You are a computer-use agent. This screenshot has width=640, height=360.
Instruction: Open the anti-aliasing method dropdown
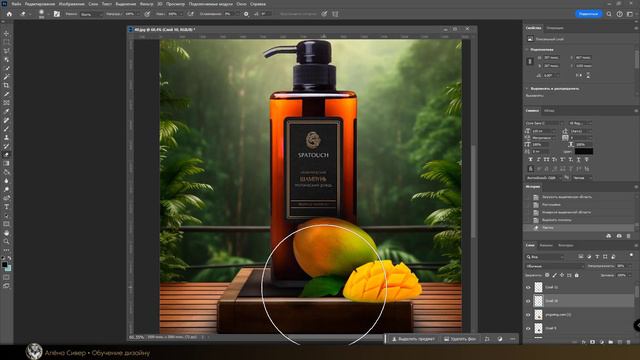click(x=582, y=178)
